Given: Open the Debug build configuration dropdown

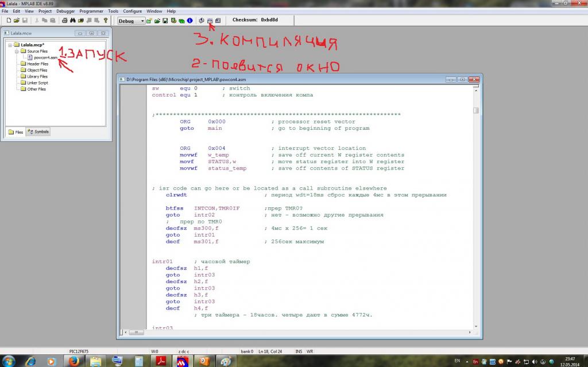Looking at the screenshot, I should tap(142, 21).
